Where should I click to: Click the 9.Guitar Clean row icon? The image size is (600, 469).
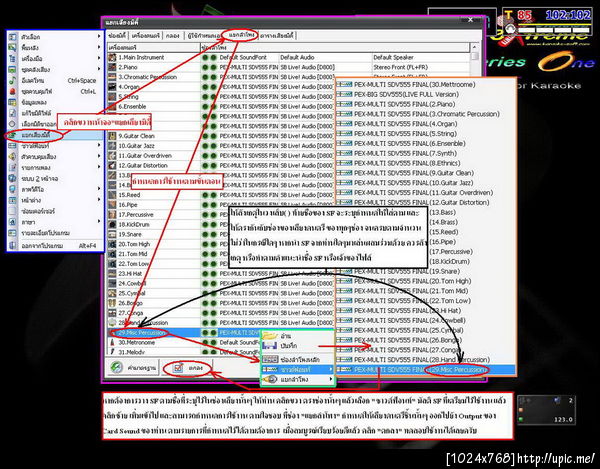point(112,136)
